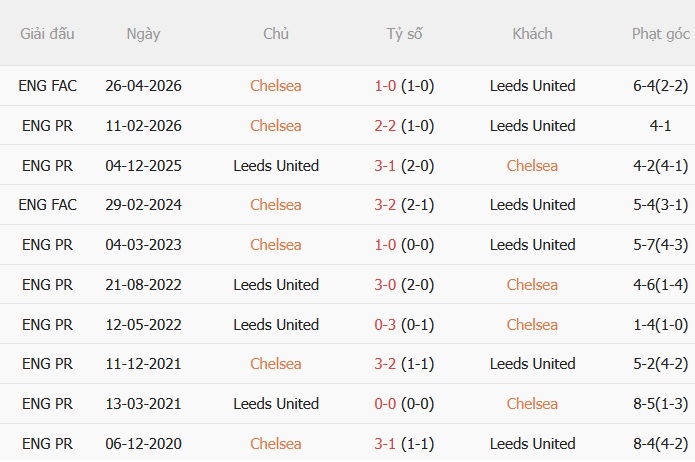Open Leeds United home team on 04-12-2025
695x462 pixels.
276,166
